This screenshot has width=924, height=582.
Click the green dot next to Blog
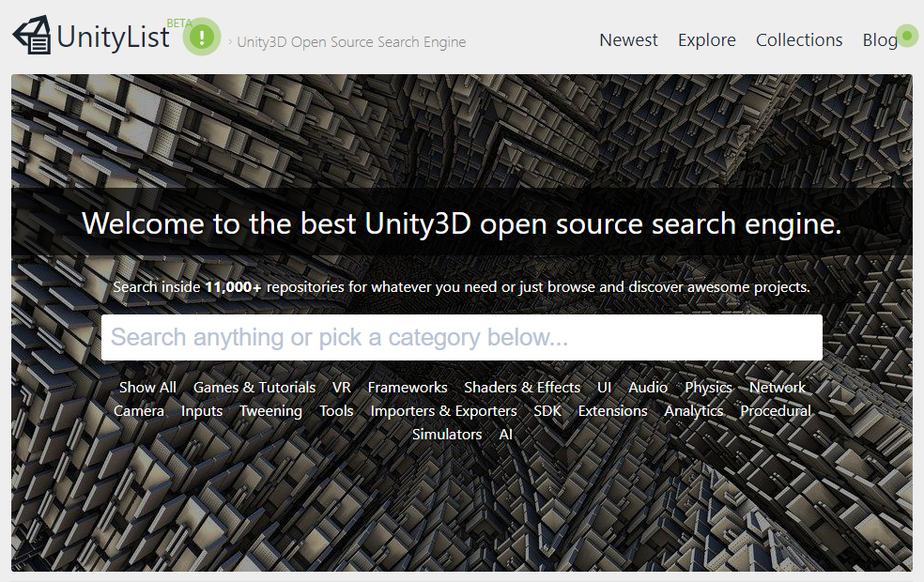point(907,36)
